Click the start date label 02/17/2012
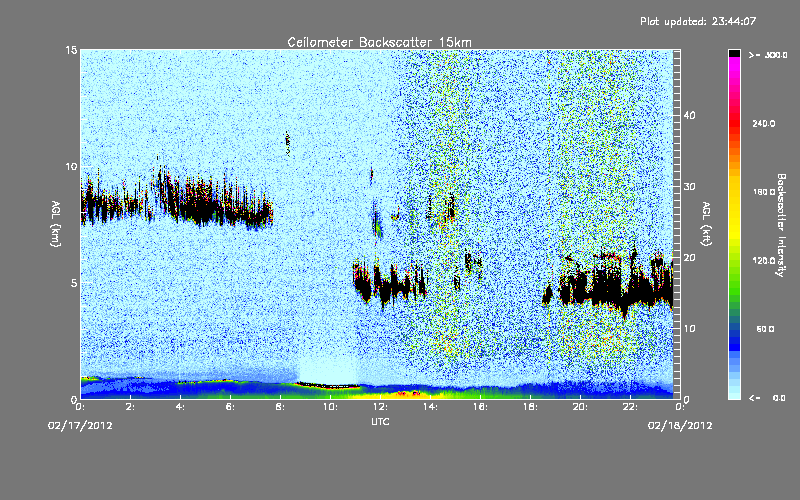The height and width of the screenshot is (500, 800). coord(80,426)
